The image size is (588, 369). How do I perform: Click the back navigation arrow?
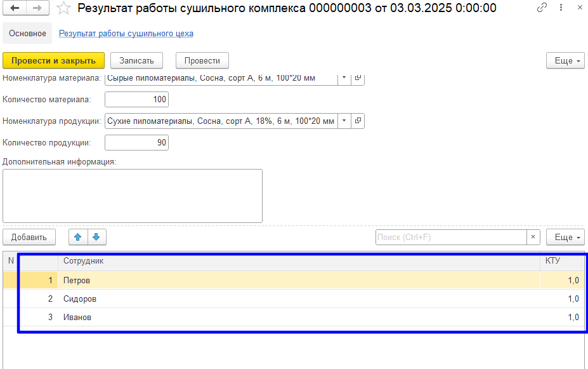pos(15,8)
